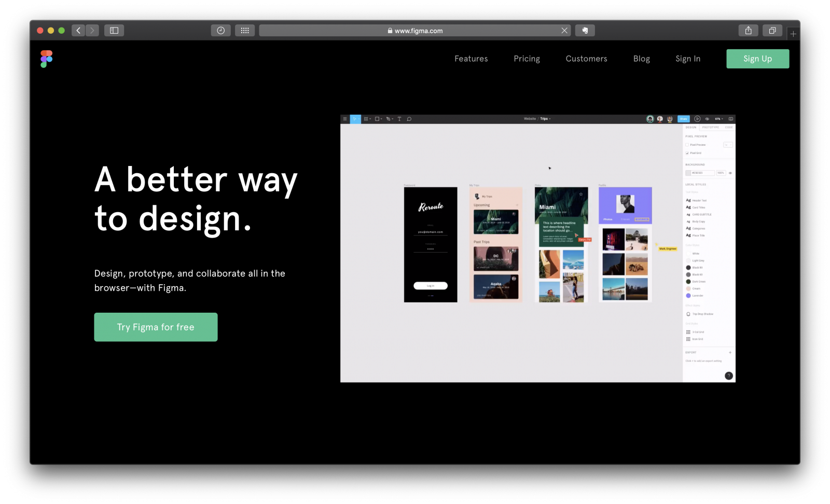Click the Present play icon in Figma

pyautogui.click(x=697, y=119)
